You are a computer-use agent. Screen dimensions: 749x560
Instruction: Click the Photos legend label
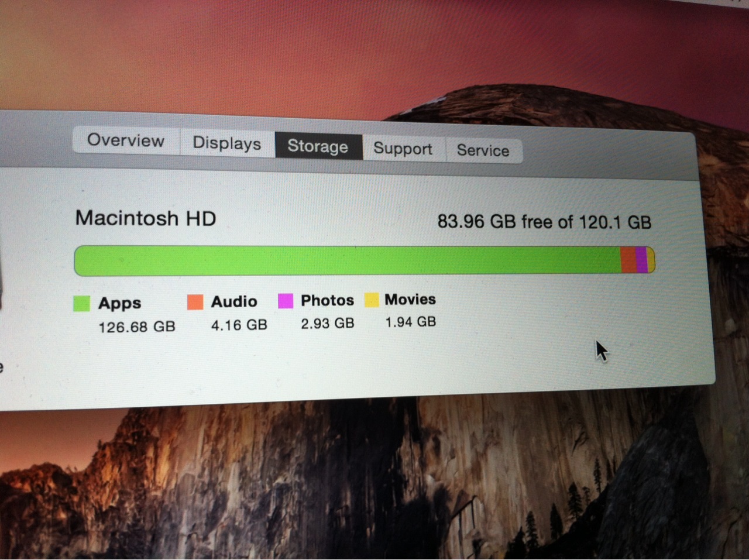[x=327, y=300]
